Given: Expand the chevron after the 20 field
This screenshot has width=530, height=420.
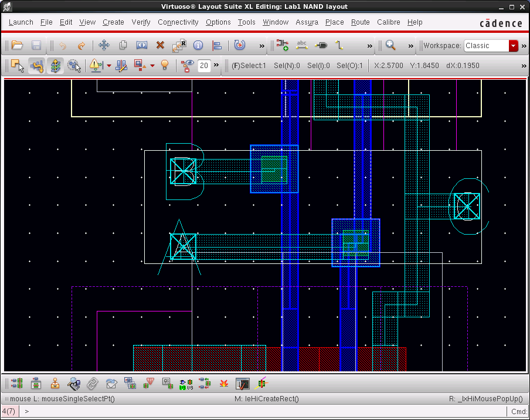Looking at the screenshot, I should pos(216,65).
